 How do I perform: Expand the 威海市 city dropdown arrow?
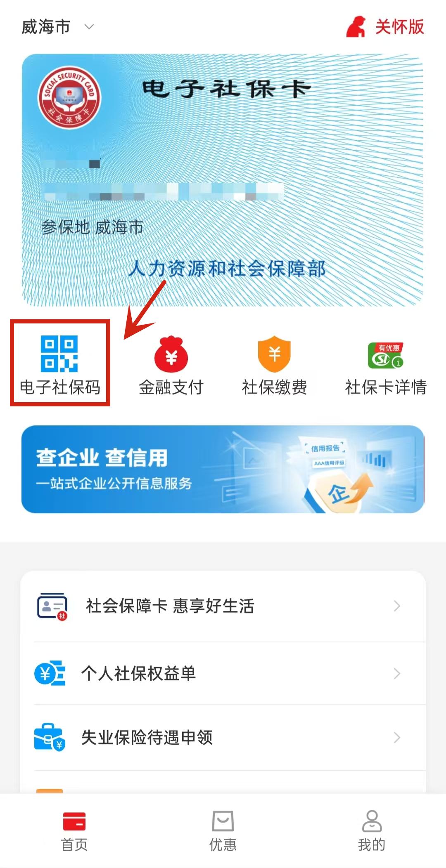click(89, 27)
